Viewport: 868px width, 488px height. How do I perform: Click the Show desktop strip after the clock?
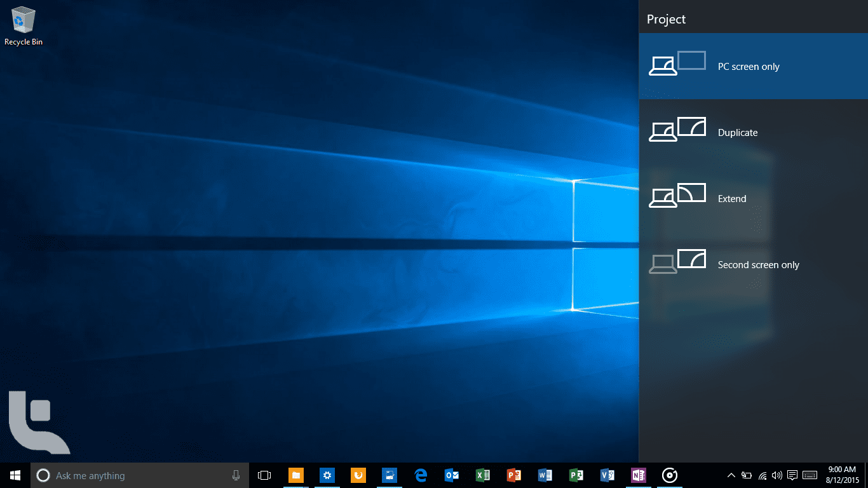point(866,475)
